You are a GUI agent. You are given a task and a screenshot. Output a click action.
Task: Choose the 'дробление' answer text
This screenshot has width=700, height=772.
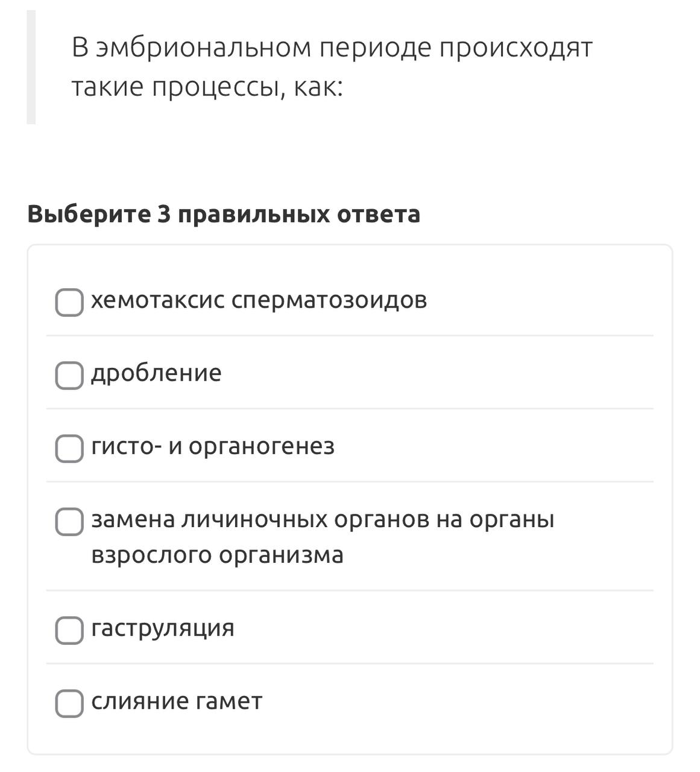coord(157,373)
